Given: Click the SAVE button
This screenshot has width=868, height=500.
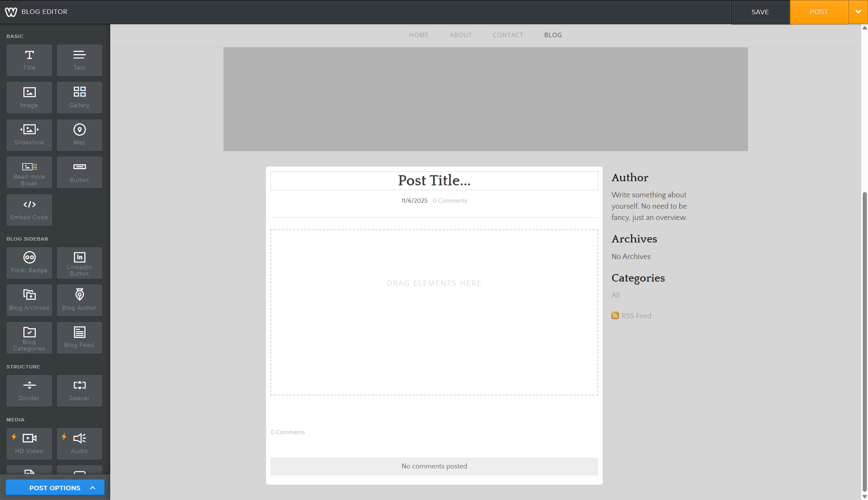Looking at the screenshot, I should tap(760, 12).
